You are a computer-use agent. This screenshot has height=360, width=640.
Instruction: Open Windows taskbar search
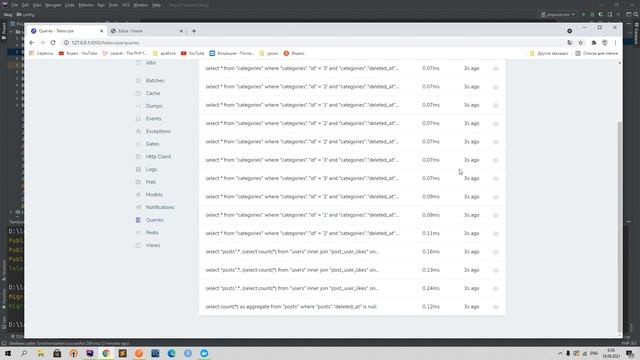coord(24,353)
